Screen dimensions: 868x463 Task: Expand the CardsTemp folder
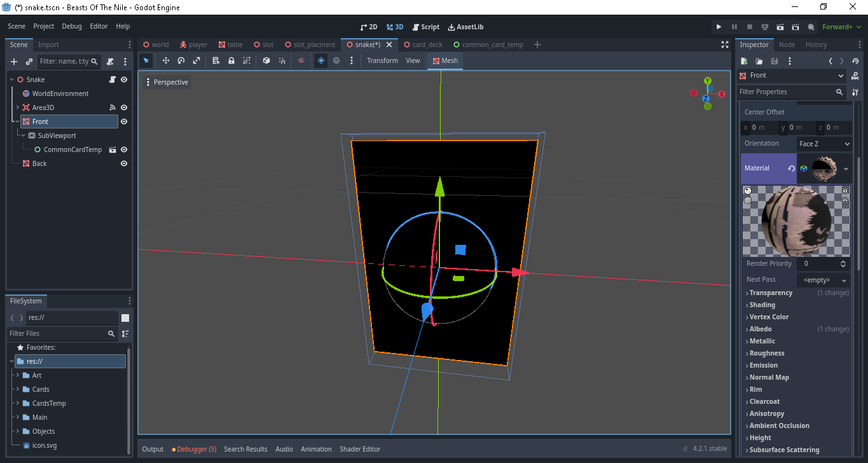(x=18, y=403)
